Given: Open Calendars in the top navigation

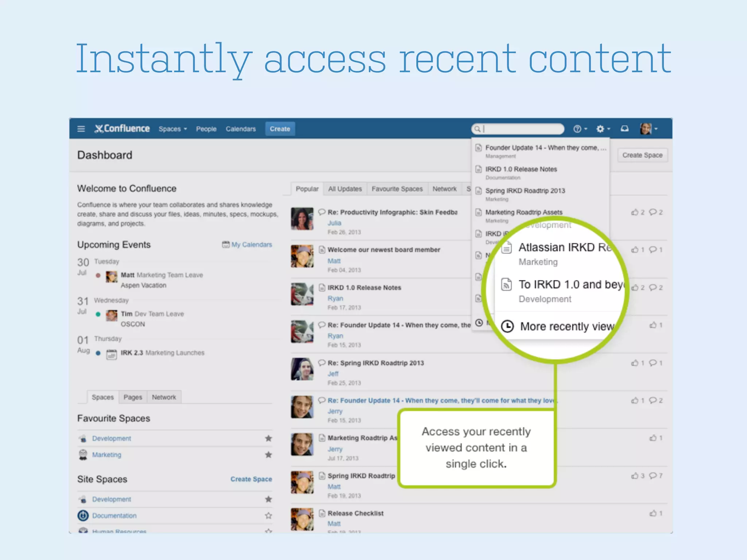Looking at the screenshot, I should pos(241,129).
